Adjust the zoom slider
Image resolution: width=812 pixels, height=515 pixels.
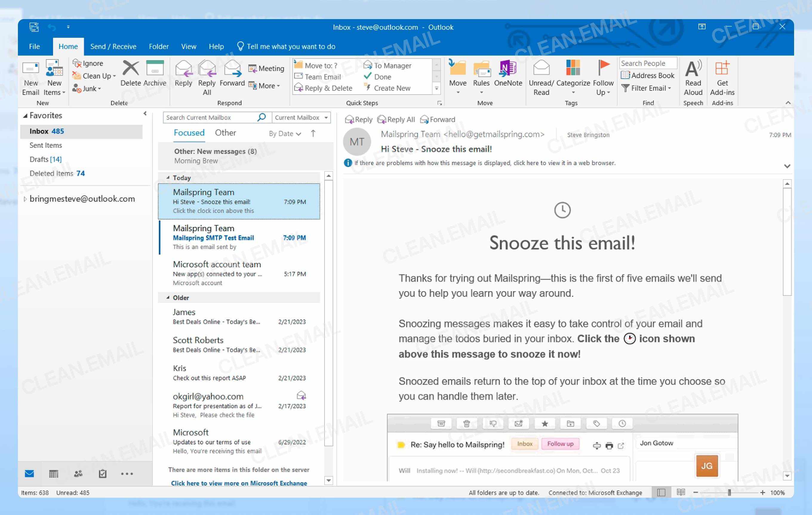(729, 492)
